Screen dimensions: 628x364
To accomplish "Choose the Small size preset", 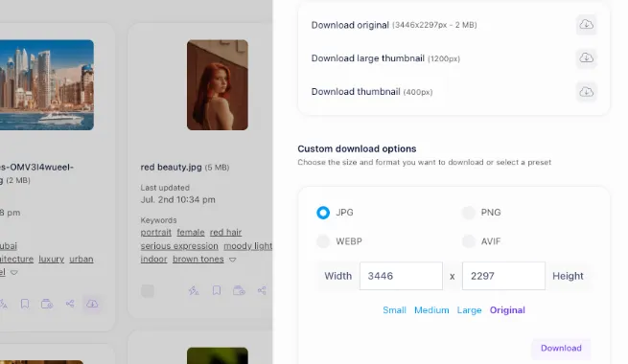I will click(x=394, y=310).
